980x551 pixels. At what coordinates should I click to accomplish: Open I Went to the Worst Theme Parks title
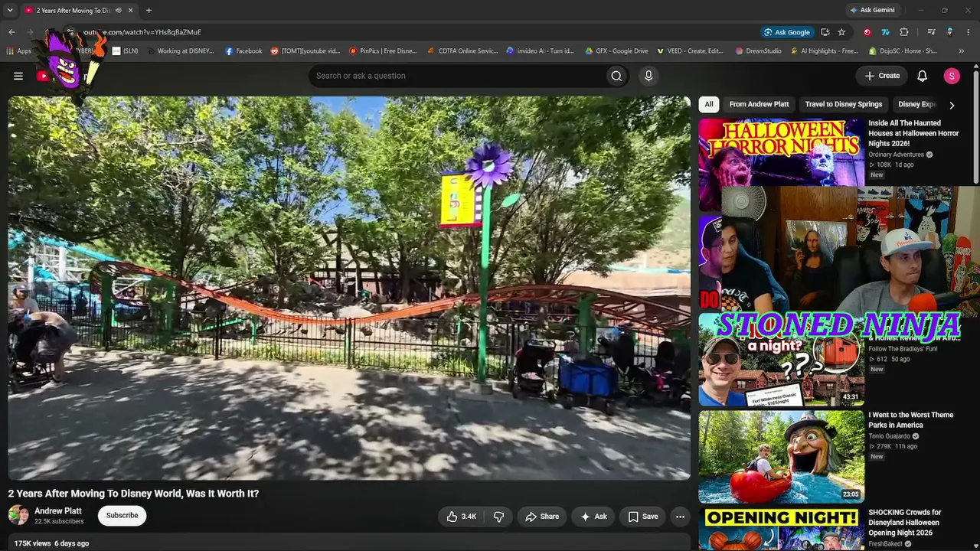(911, 420)
